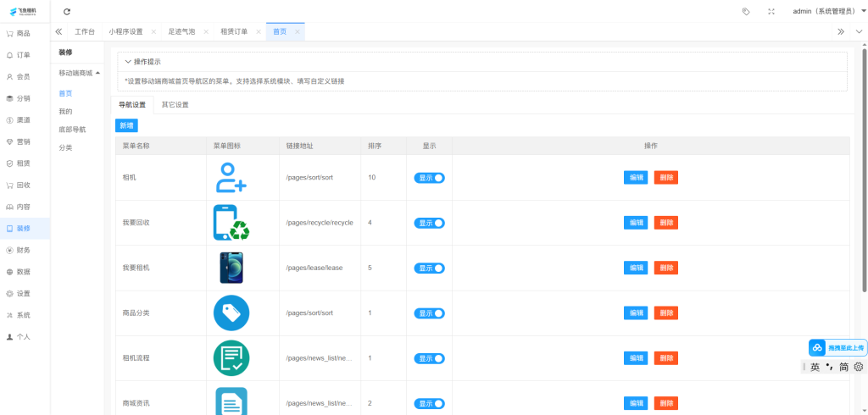The image size is (868, 415).
Task: Open 设置 in the left sidebar
Action: coord(25,293)
